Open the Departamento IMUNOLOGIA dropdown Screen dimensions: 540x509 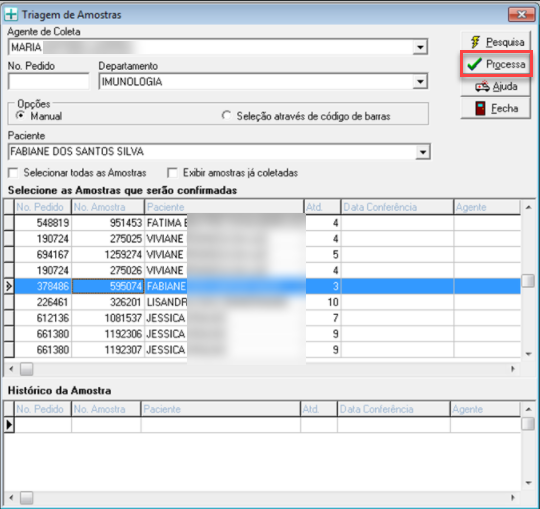(x=420, y=82)
